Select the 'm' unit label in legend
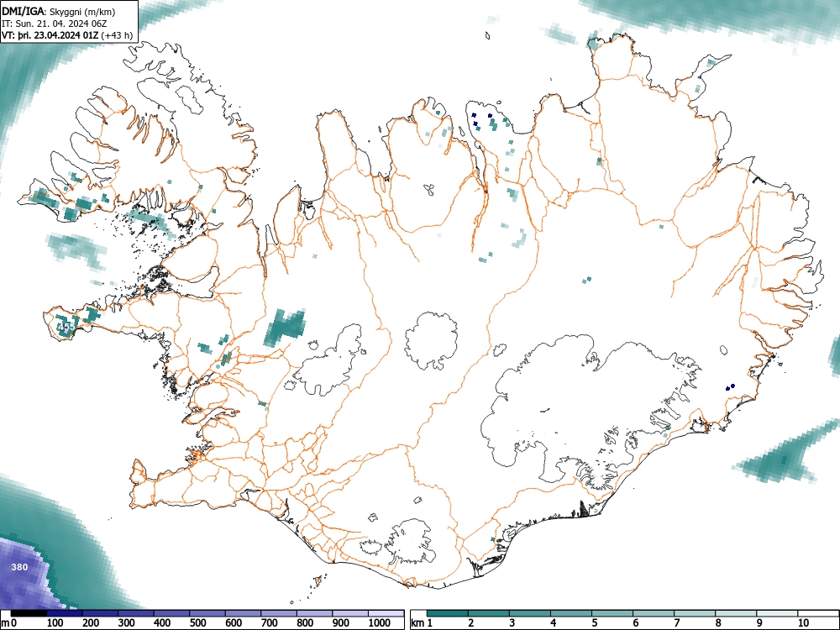The height and width of the screenshot is (630, 840). click(6, 623)
